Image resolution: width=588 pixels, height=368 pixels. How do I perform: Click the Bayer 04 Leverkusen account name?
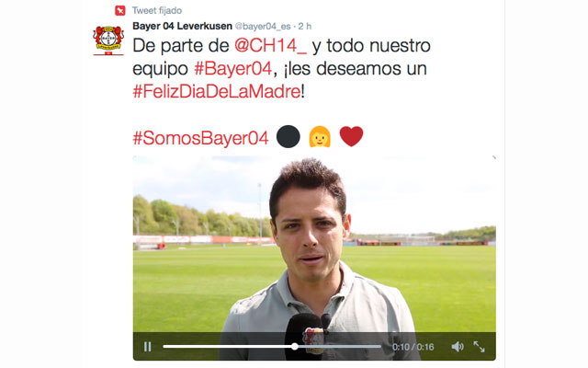pyautogui.click(x=182, y=27)
